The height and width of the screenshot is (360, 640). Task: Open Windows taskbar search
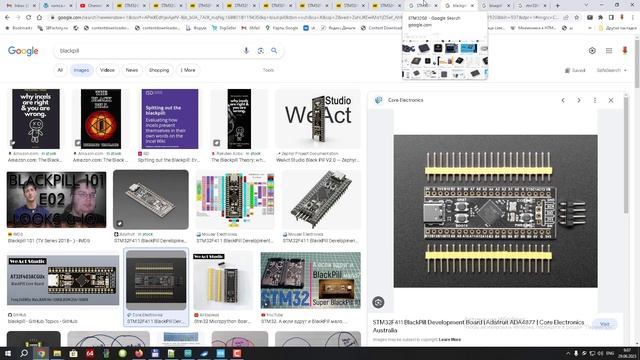24,353
